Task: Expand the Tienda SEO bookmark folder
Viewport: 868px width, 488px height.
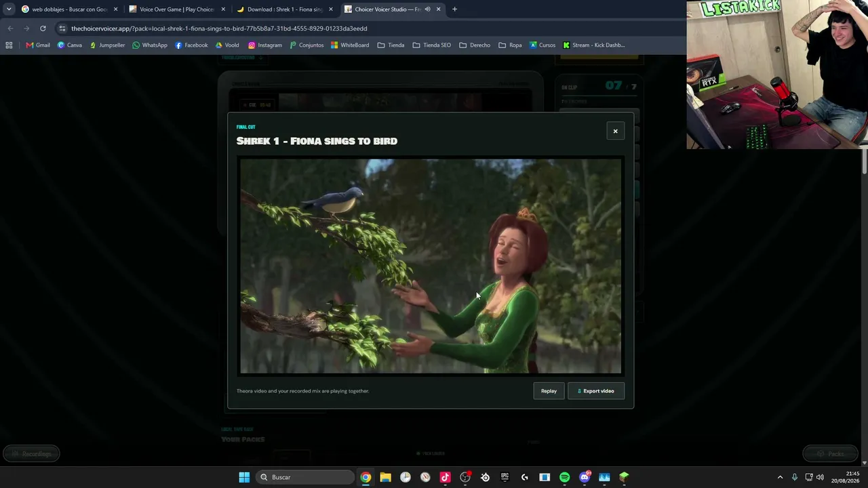Action: tap(432, 45)
